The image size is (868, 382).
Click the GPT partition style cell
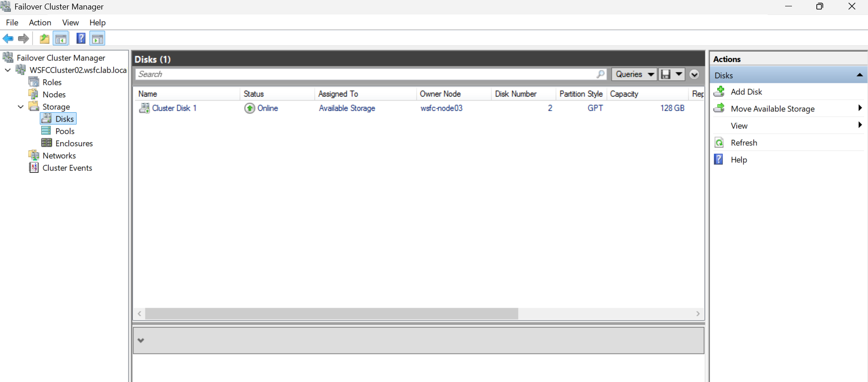tap(595, 108)
